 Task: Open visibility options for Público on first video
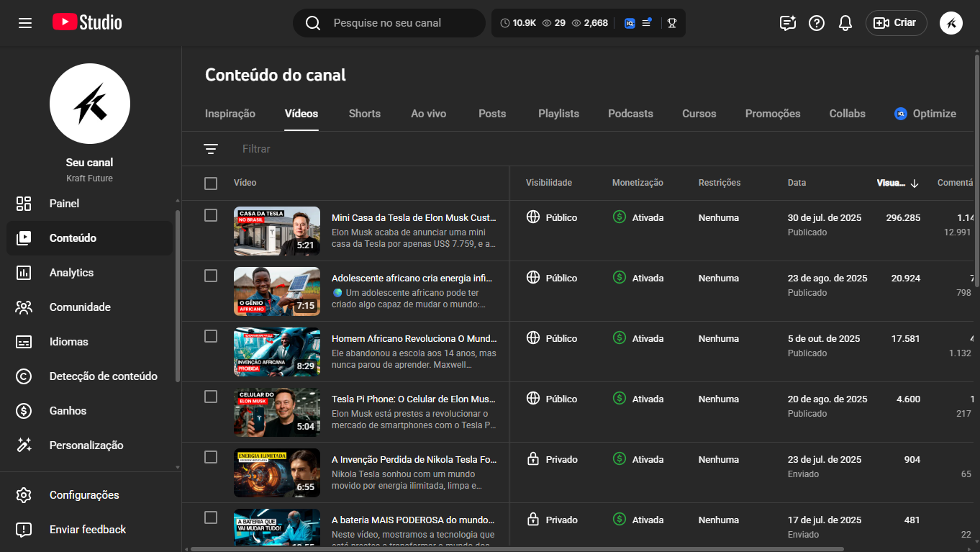(553, 217)
